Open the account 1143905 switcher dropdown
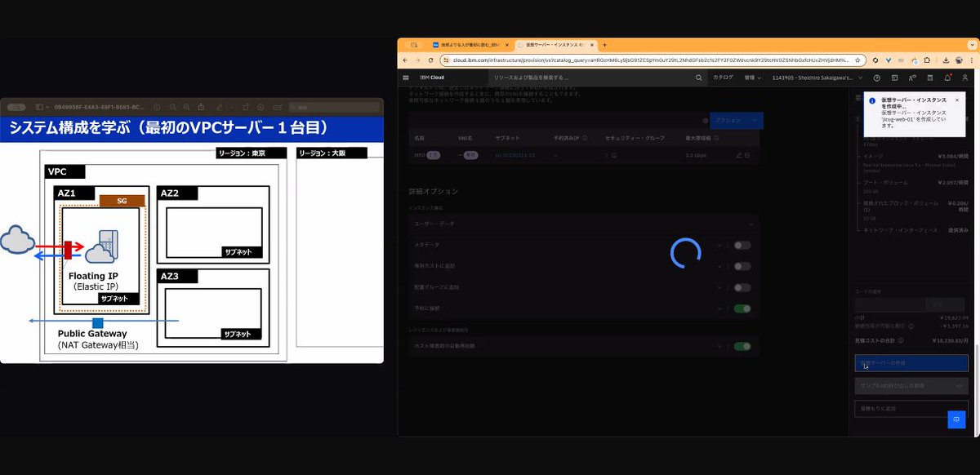The height and width of the screenshot is (475, 980). [x=816, y=78]
